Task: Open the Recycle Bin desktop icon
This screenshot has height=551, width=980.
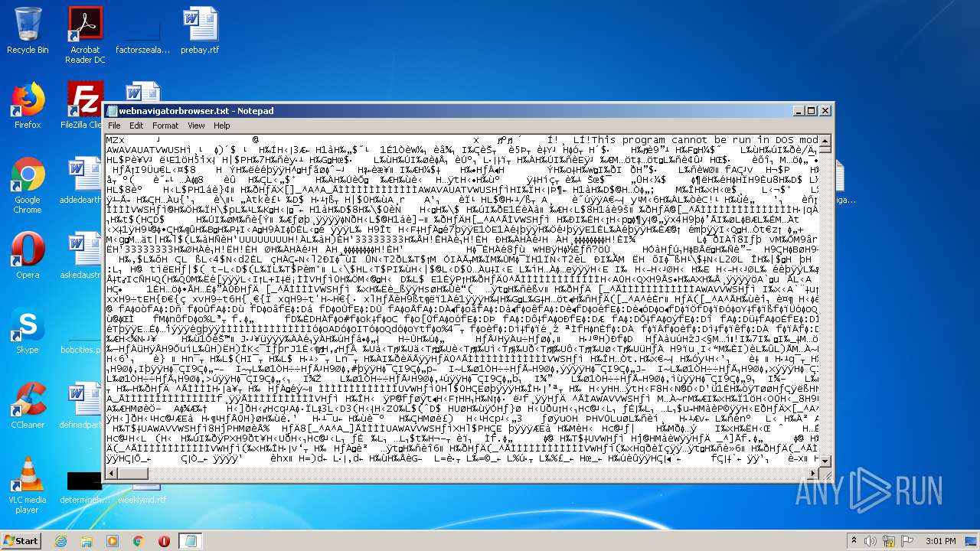Action: [28, 31]
